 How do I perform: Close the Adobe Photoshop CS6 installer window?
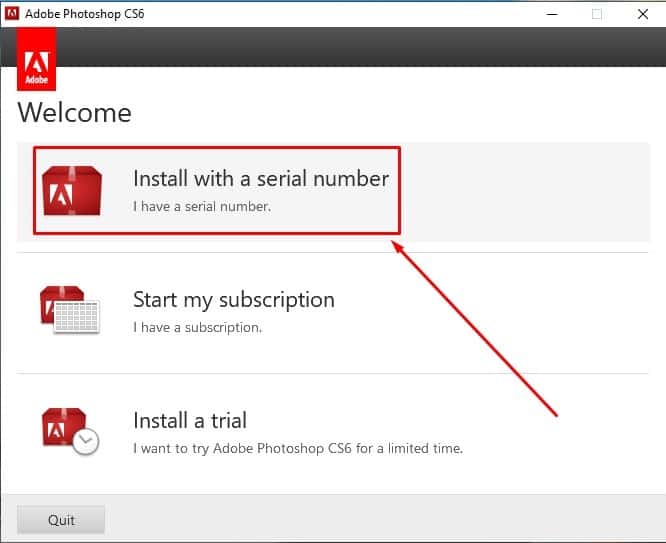[642, 14]
